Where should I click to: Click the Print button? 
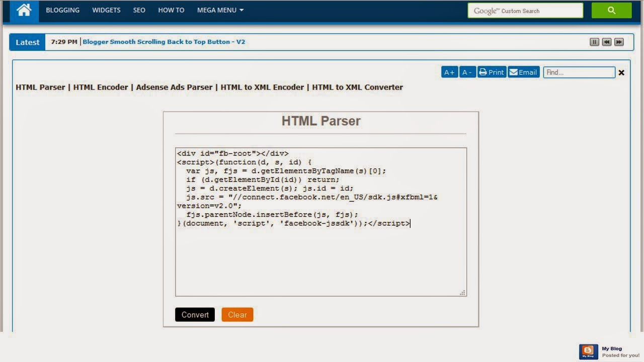click(x=492, y=72)
